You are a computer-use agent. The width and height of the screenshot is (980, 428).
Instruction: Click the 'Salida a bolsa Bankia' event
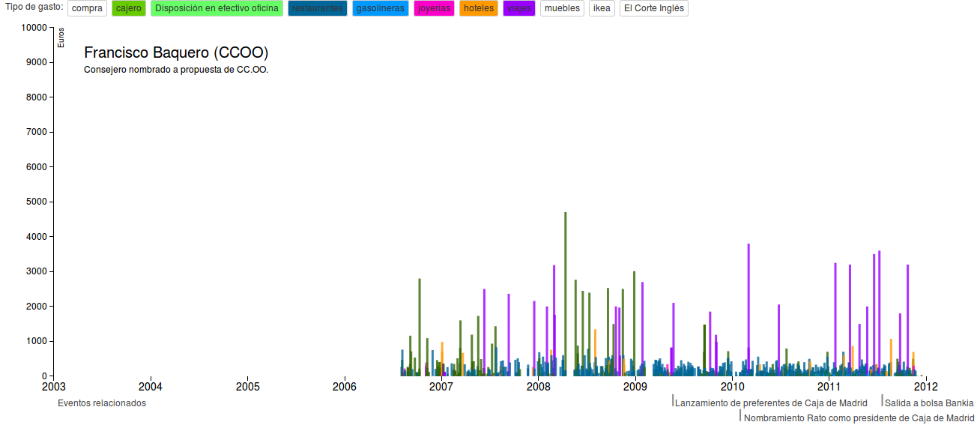(x=929, y=403)
